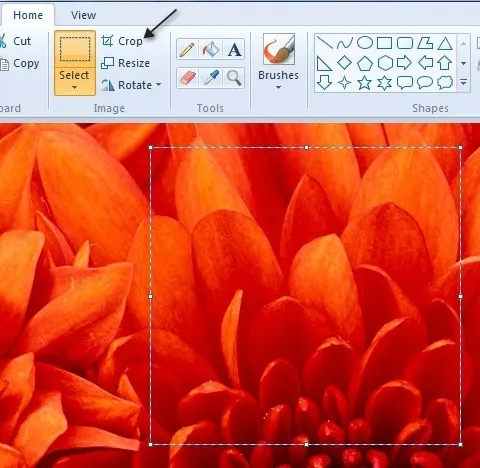The image size is (480, 468).
Task: Pick the Oval callout shape
Action: [425, 83]
